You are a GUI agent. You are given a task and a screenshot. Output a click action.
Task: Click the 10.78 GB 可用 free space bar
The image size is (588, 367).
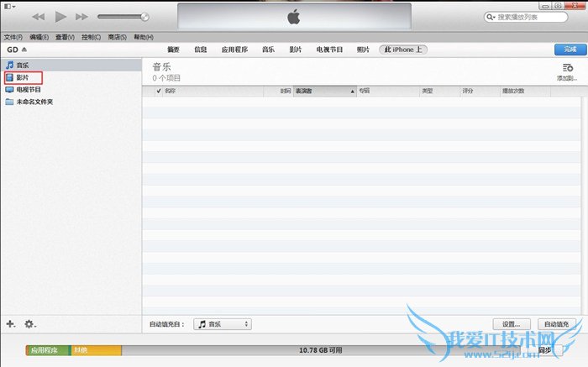tap(321, 350)
